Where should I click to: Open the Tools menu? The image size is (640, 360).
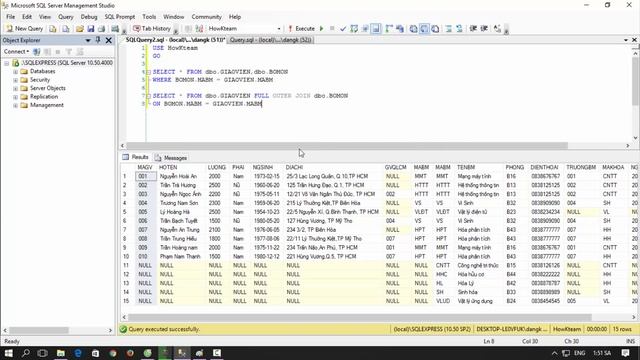149,17
